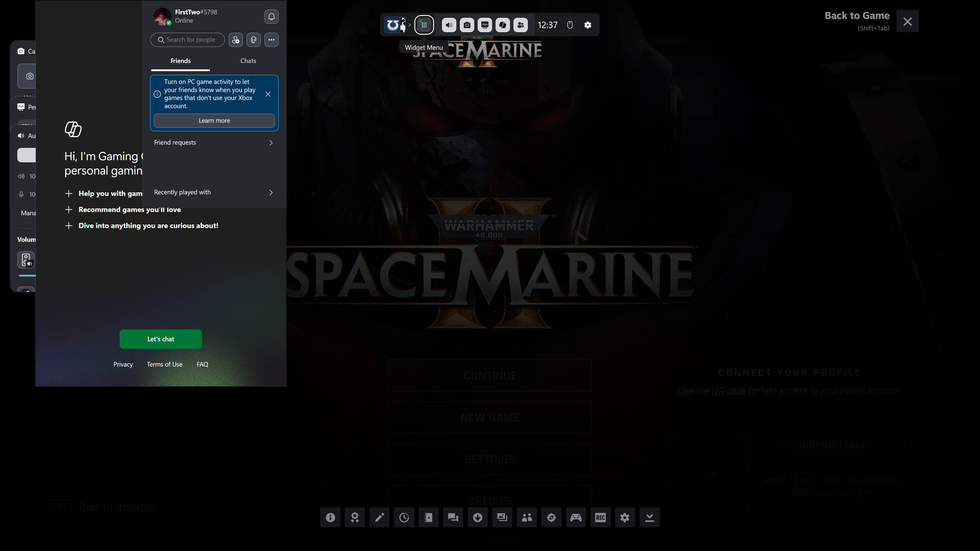Click the Search for people field
This screenshot has height=551, width=980.
(x=187, y=40)
